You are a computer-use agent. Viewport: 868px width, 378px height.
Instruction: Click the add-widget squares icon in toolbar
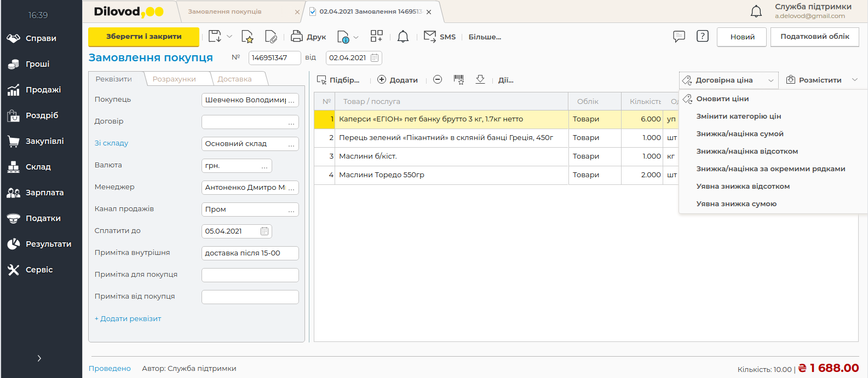(x=377, y=37)
